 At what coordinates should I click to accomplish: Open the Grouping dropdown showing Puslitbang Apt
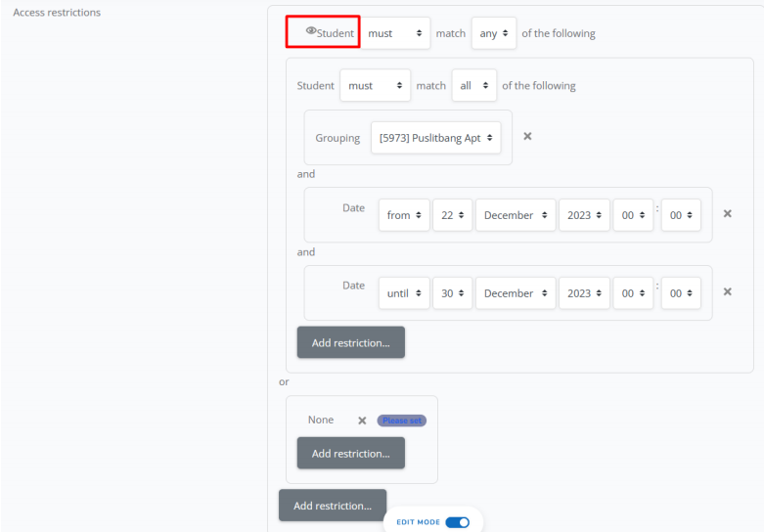point(435,138)
